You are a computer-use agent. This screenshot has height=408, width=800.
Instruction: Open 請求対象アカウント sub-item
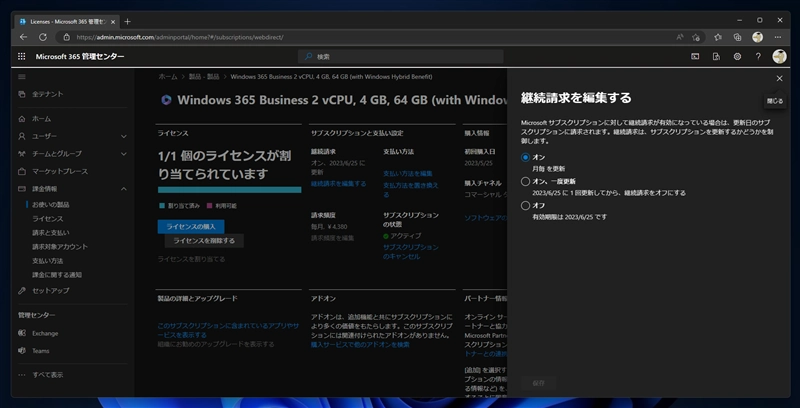(x=60, y=247)
